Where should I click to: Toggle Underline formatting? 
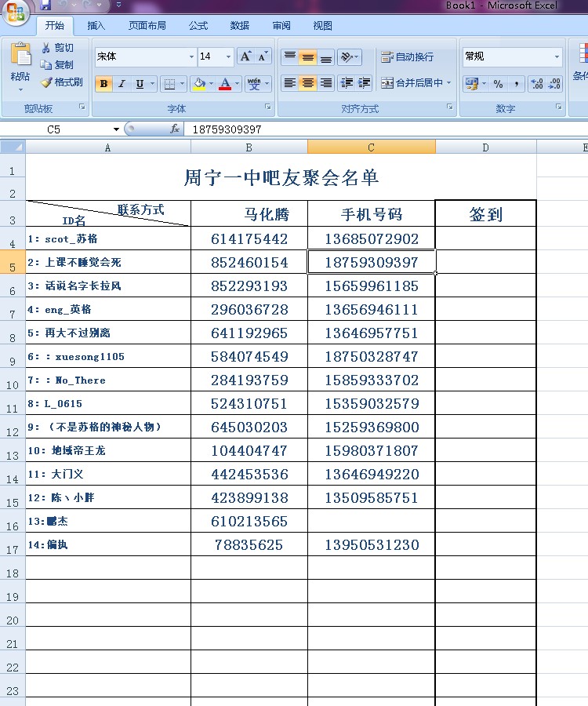140,84
